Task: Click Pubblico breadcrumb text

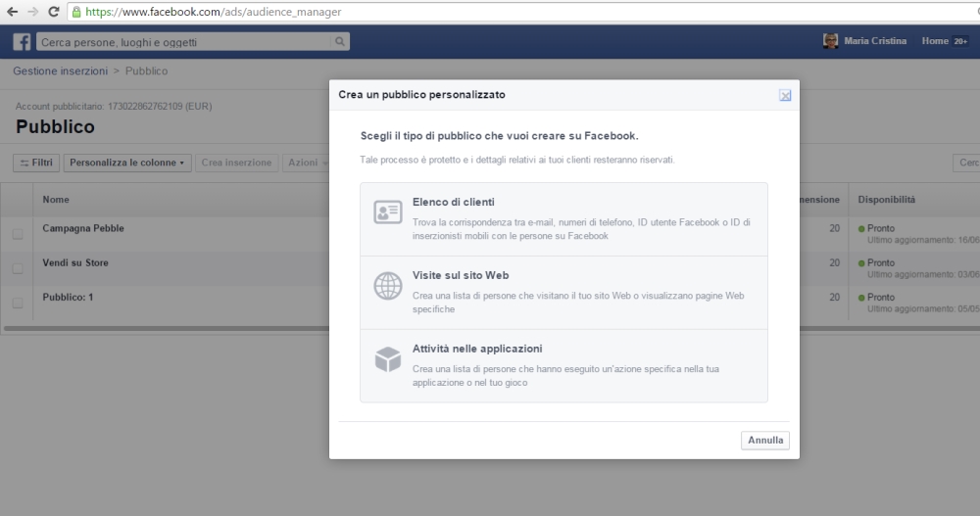Action: point(146,70)
